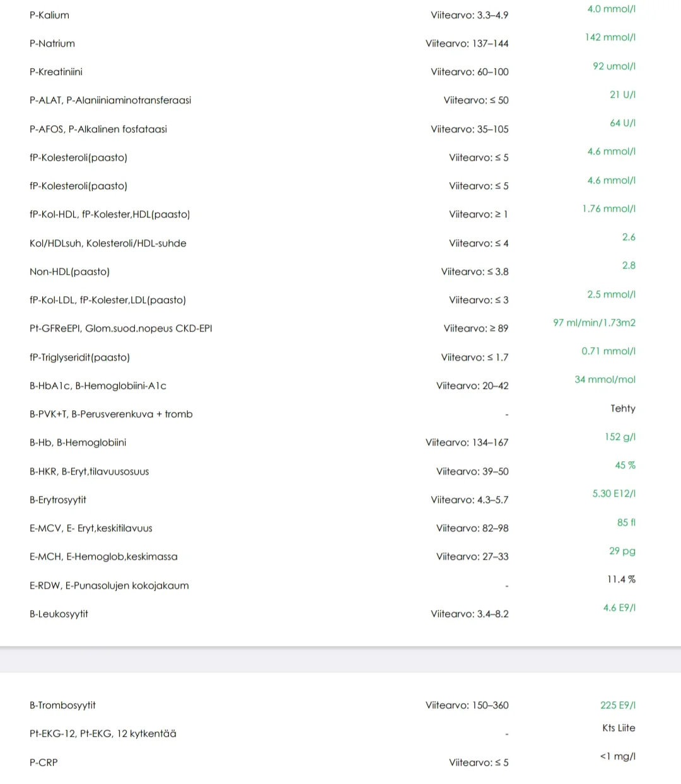681x784 pixels.
Task: Click the fP-Triglyseridit value 0.71 mmol/l
Action: coord(608,351)
